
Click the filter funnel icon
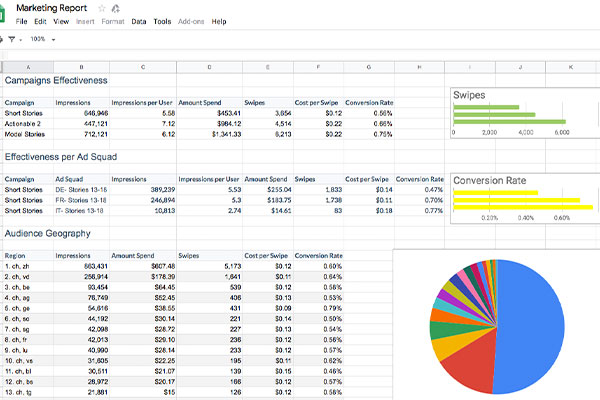pyautogui.click(x=10, y=39)
